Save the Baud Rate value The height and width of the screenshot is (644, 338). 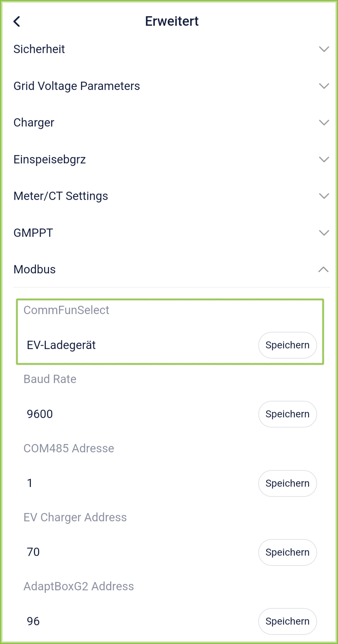pos(287,414)
